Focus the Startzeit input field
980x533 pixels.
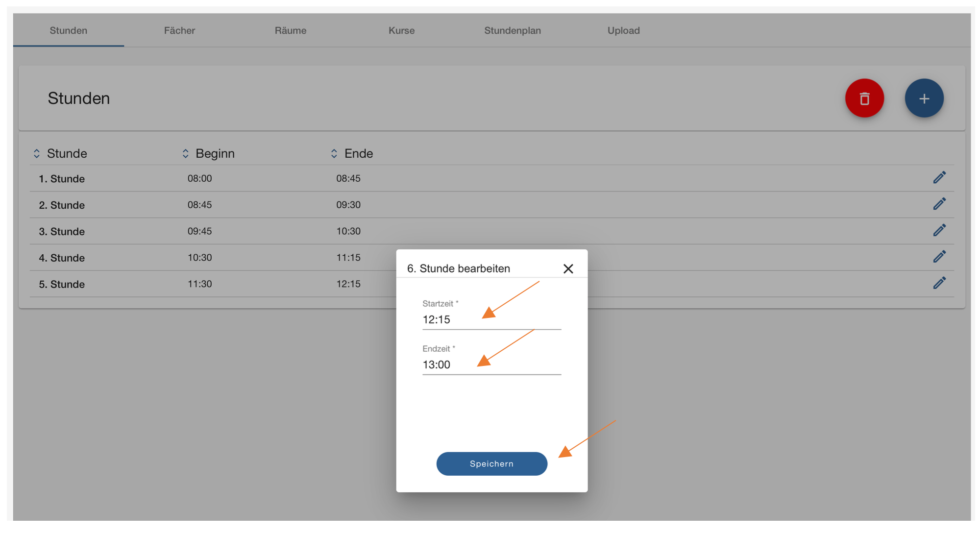[x=491, y=319]
